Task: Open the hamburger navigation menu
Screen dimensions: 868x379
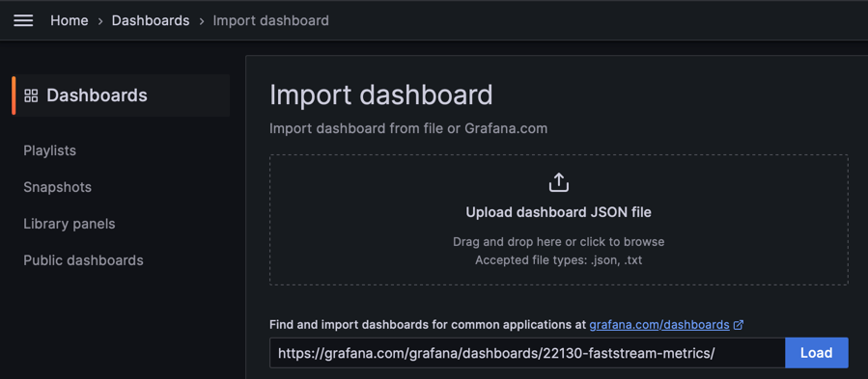Action: 23,21
